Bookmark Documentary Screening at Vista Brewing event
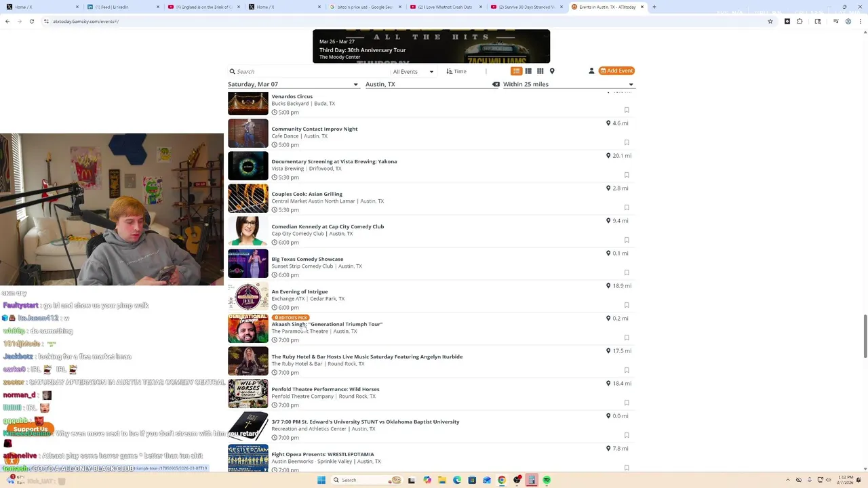This screenshot has width=868, height=488. click(x=627, y=175)
